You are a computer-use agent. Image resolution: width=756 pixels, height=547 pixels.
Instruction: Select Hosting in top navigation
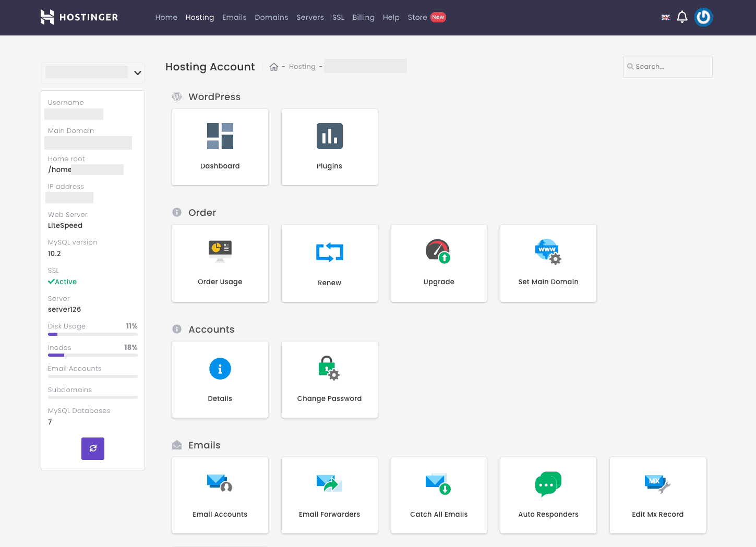pos(200,17)
